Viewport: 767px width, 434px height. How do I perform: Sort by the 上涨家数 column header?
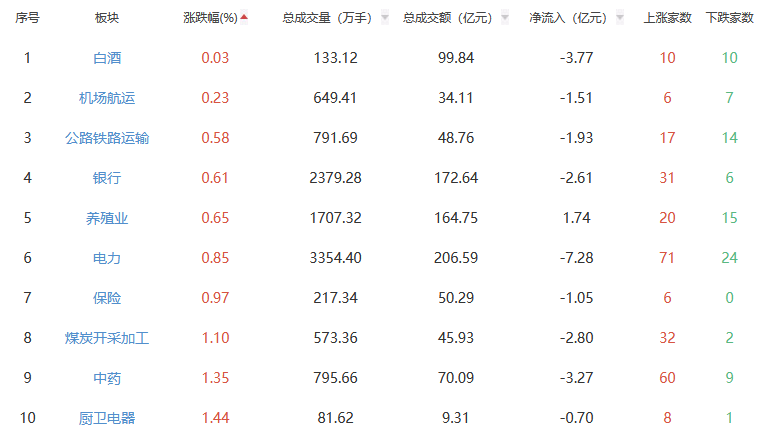tap(666, 18)
